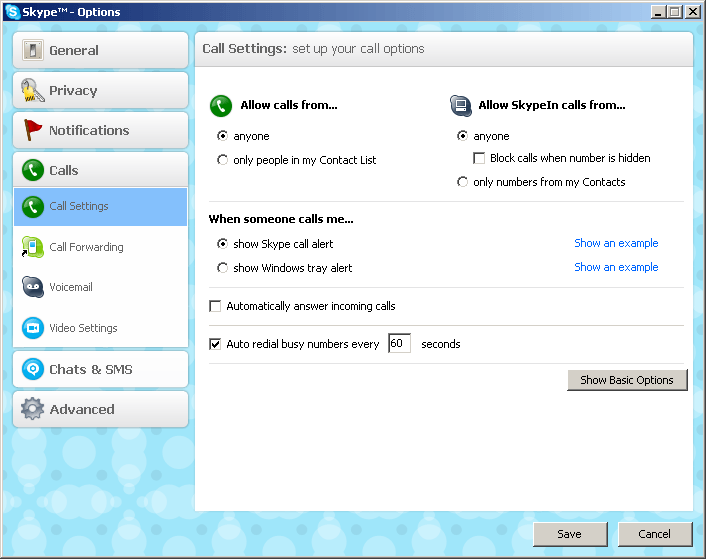
Task: Close the Skype Options window
Action: pyautogui.click(x=692, y=12)
